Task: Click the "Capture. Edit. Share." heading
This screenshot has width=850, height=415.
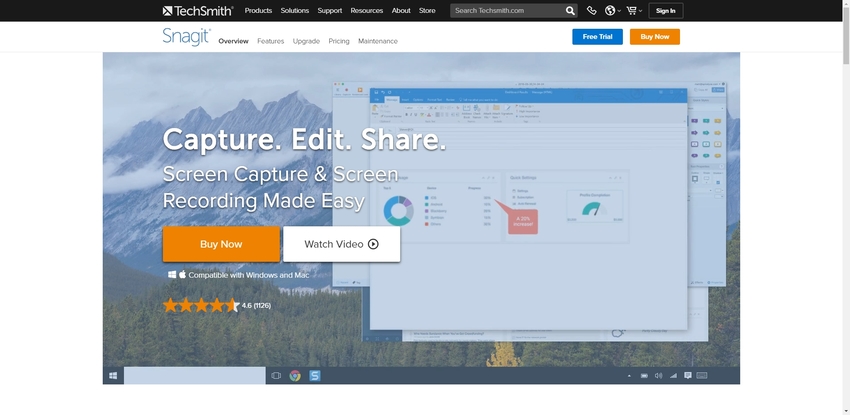Action: coord(304,139)
